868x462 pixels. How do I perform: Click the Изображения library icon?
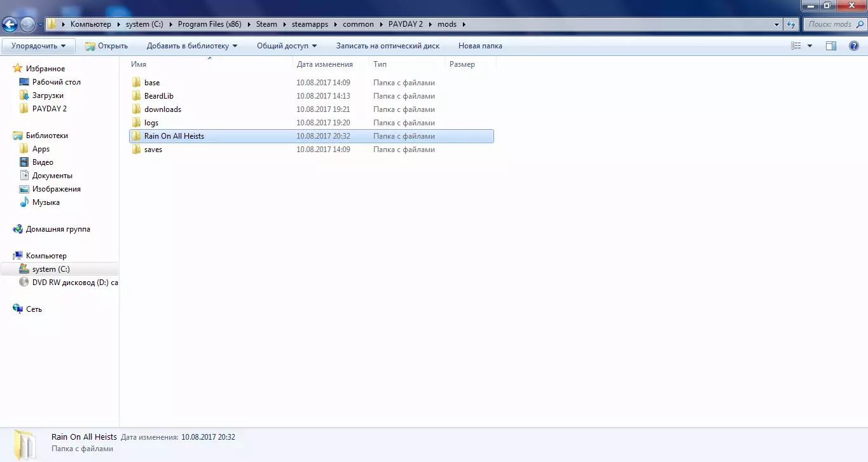click(x=24, y=189)
